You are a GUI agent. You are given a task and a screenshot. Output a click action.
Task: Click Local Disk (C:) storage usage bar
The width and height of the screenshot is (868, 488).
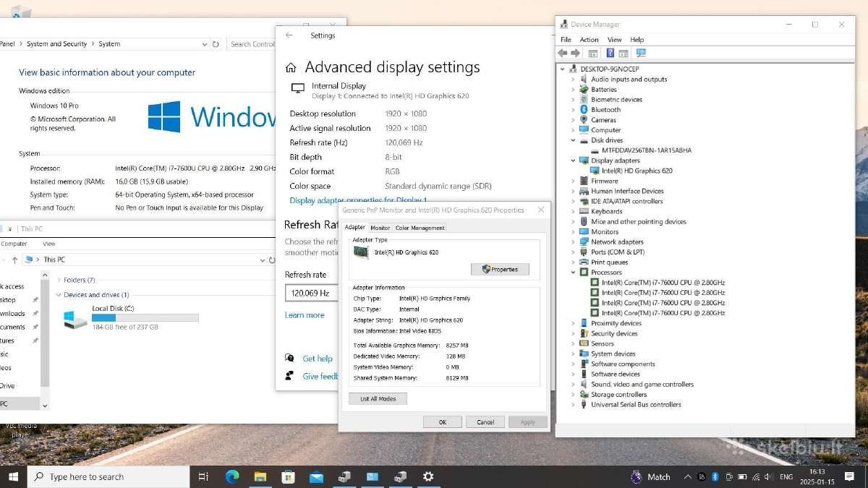point(145,317)
